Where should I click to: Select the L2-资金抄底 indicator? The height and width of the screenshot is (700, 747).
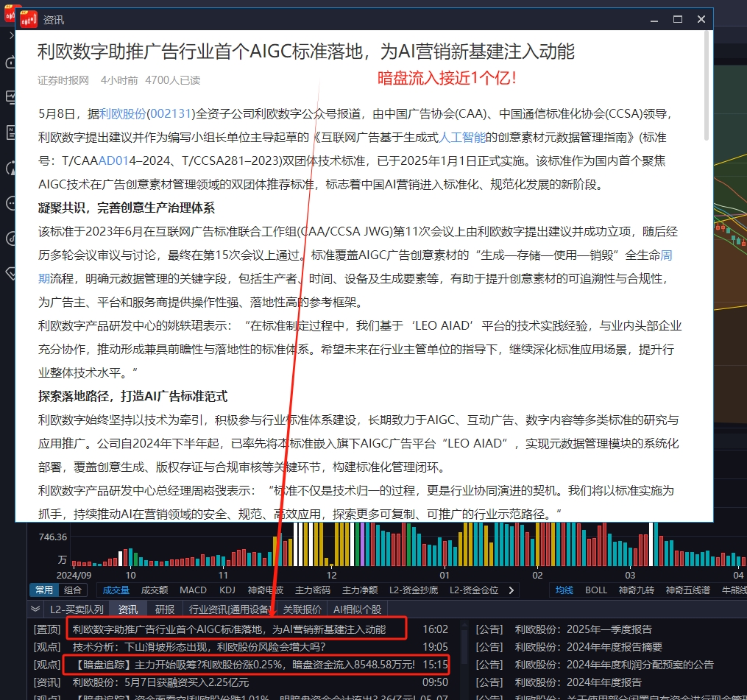(x=414, y=590)
